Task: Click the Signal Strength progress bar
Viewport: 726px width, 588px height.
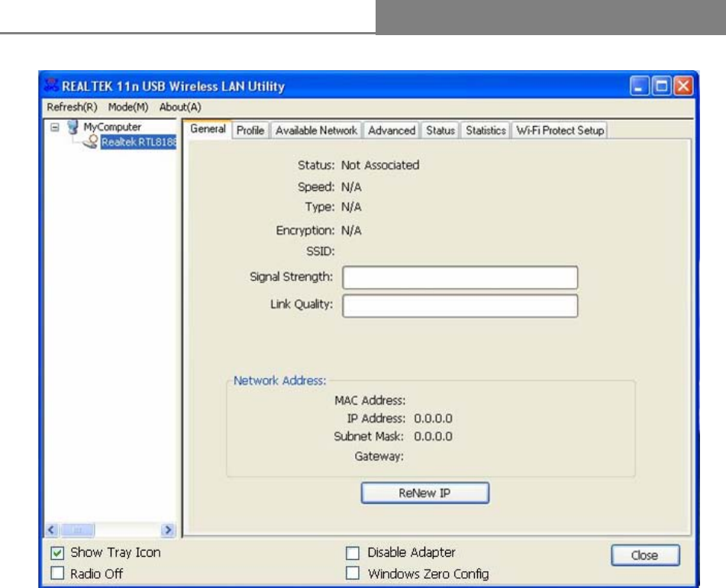Action: point(460,277)
